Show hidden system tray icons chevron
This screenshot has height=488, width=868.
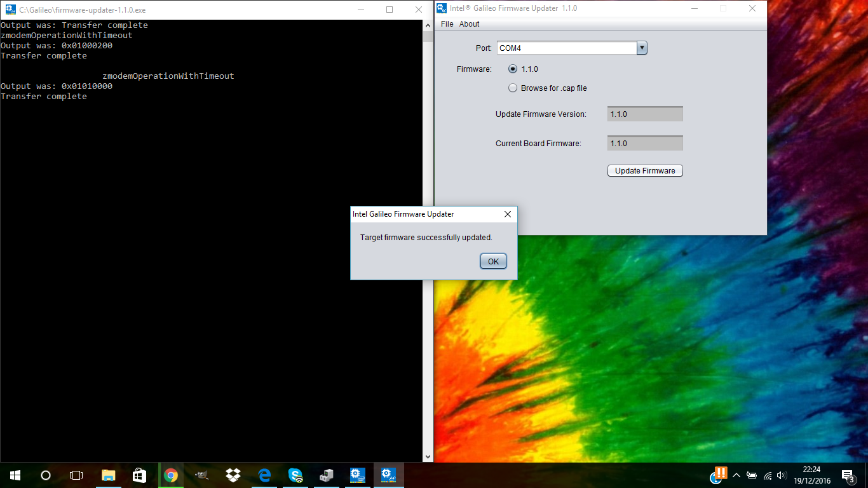pyautogui.click(x=736, y=475)
